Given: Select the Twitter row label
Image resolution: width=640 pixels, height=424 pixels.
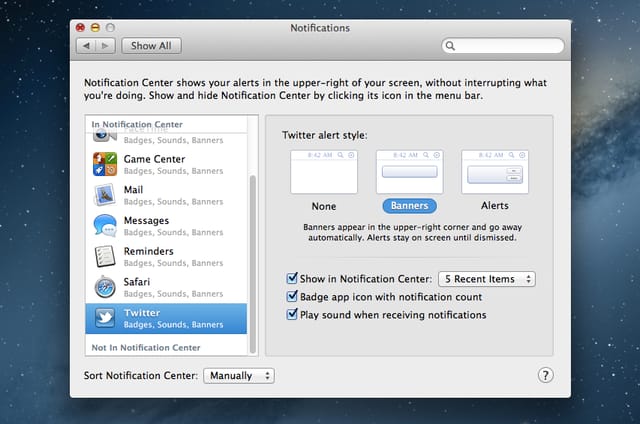Looking at the screenshot, I should click(142, 313).
